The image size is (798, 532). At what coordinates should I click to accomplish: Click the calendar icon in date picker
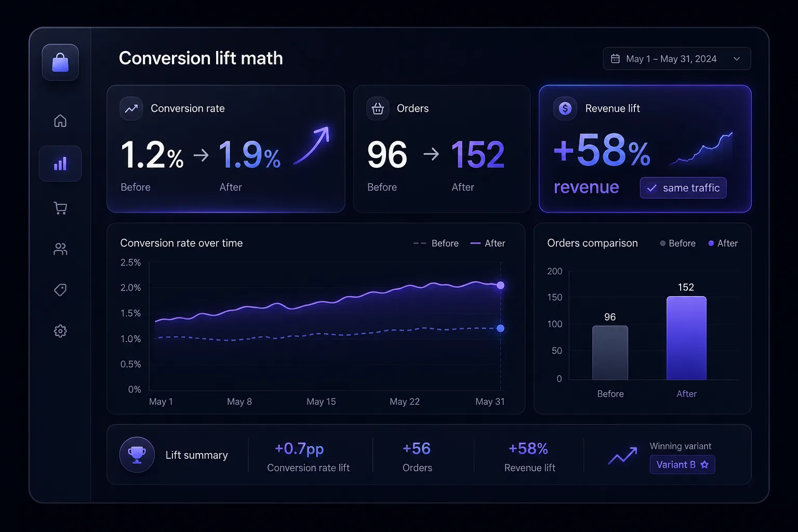point(615,59)
